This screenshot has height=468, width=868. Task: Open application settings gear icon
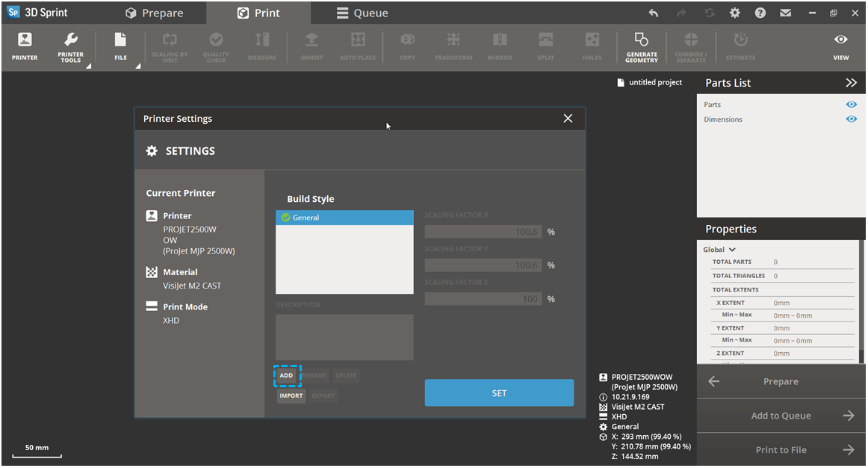[x=735, y=13]
